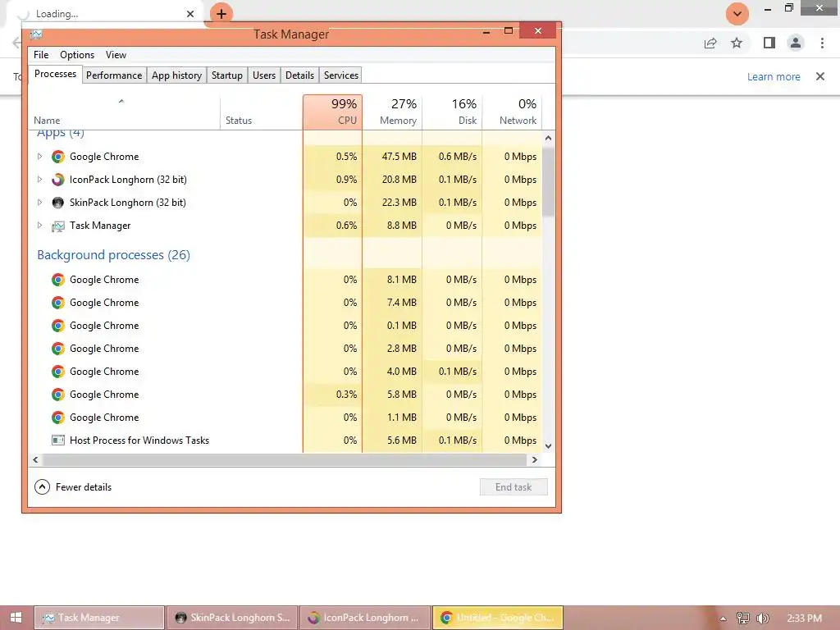This screenshot has height=630, width=840.
Task: Open Chrome three-dot menu
Action: click(x=822, y=43)
